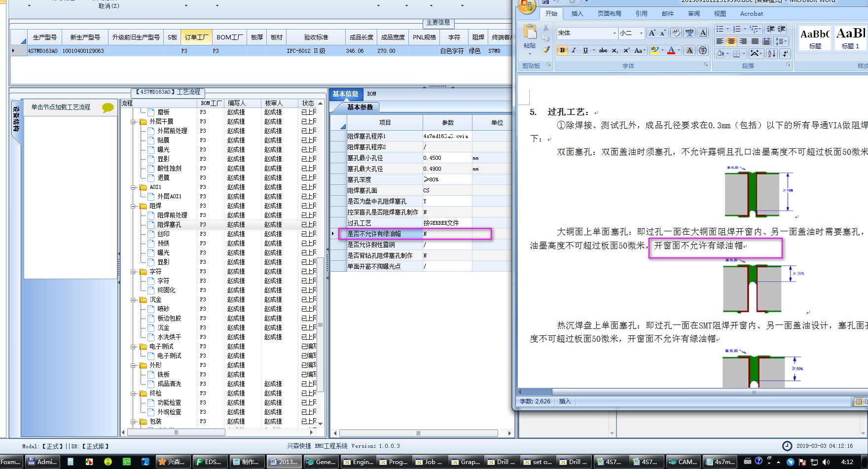Click the 是否不允许有绿油帽 parameter value cell
This screenshot has height=469, width=868.
click(x=447, y=234)
